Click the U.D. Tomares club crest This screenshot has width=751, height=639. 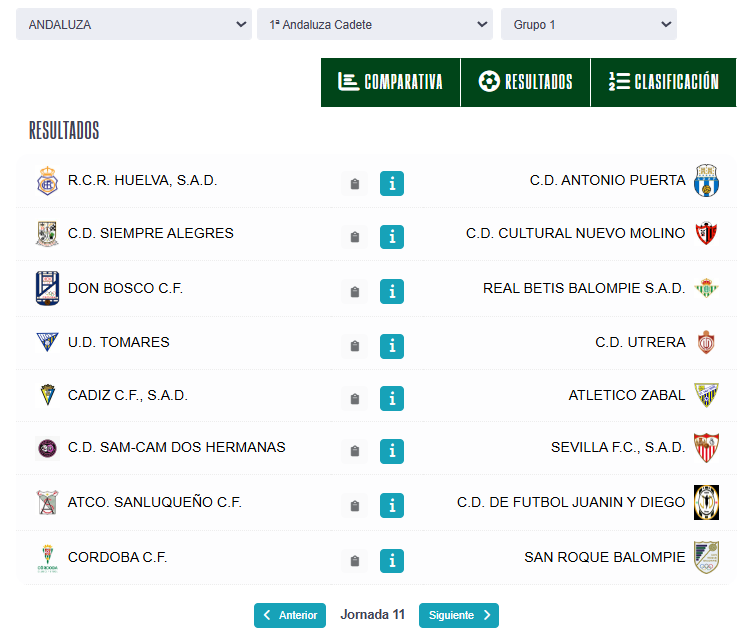(x=47, y=342)
